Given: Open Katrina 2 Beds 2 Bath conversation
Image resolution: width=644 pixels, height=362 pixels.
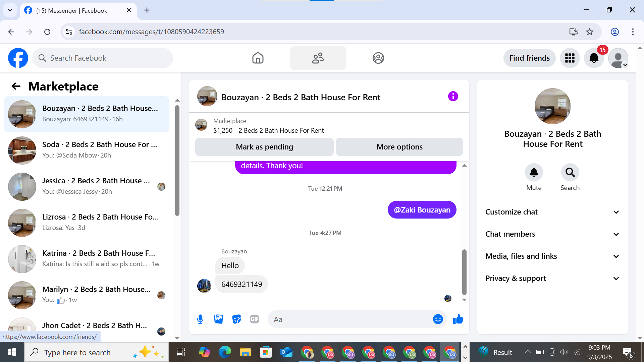Looking at the screenshot, I should click(x=87, y=259).
